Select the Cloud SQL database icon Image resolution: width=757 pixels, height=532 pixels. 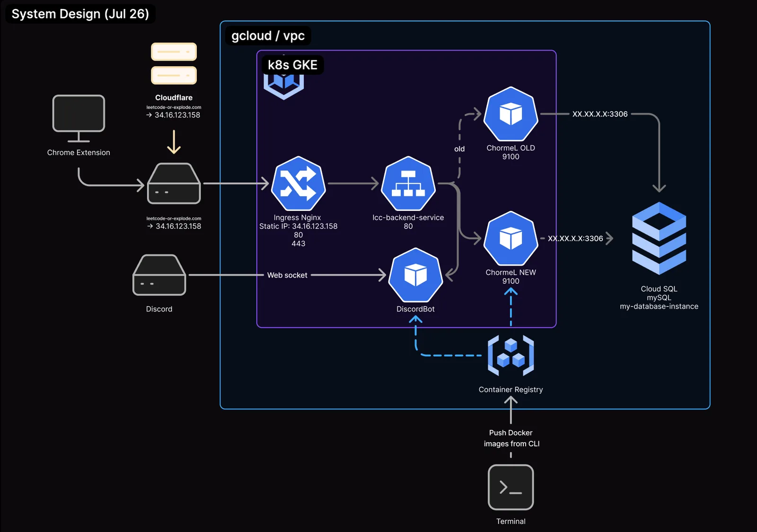coord(659,238)
